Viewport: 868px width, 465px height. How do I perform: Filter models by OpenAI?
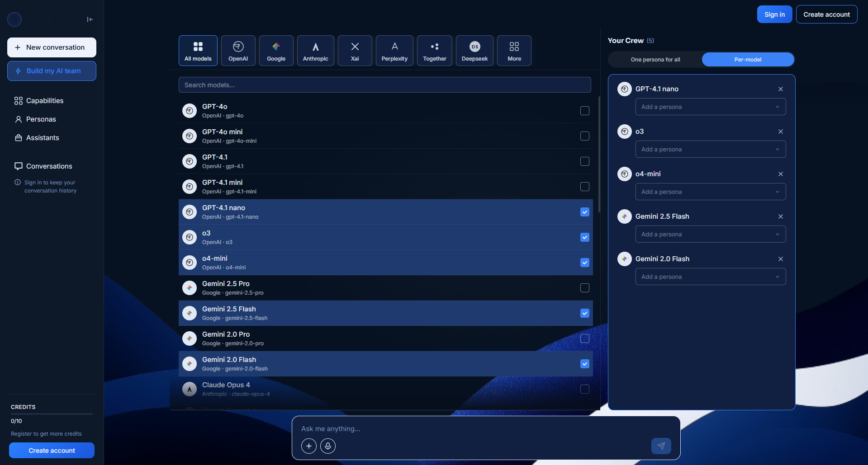(x=238, y=51)
